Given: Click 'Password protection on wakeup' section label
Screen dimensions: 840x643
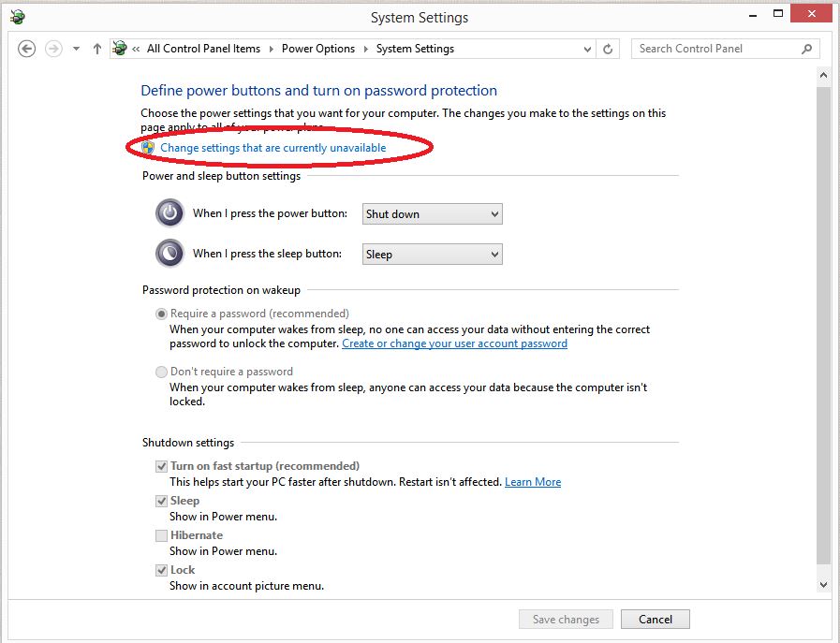Looking at the screenshot, I should (x=221, y=290).
